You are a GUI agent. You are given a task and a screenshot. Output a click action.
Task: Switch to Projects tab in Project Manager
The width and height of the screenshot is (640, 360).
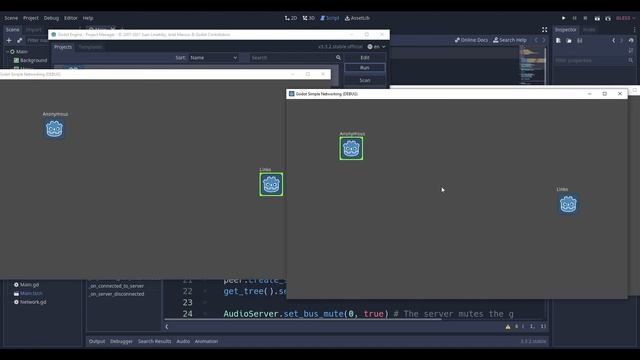pos(63,47)
